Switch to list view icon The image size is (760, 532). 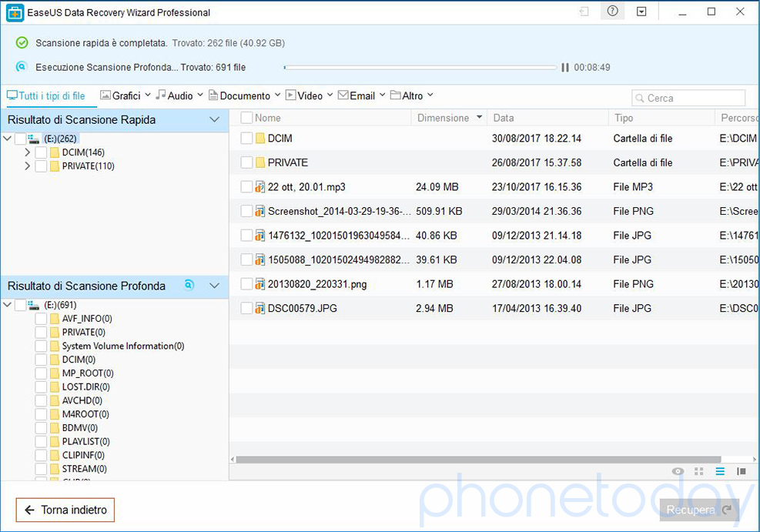721,471
